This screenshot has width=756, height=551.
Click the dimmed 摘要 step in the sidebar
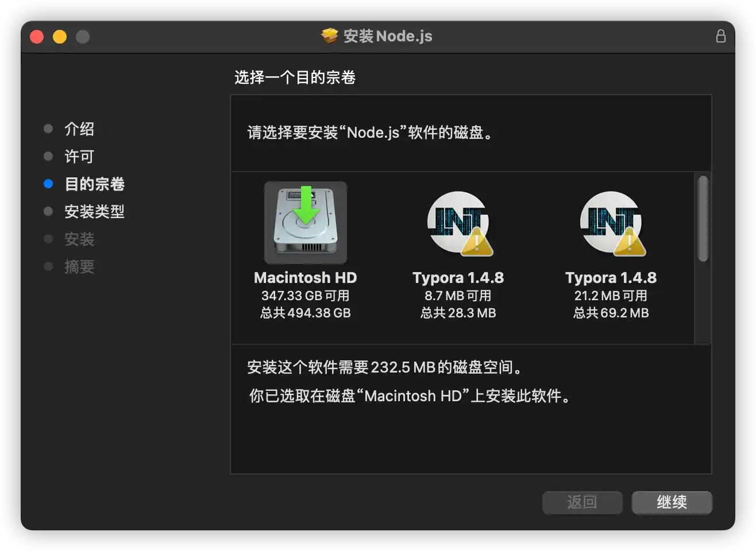pyautogui.click(x=79, y=267)
